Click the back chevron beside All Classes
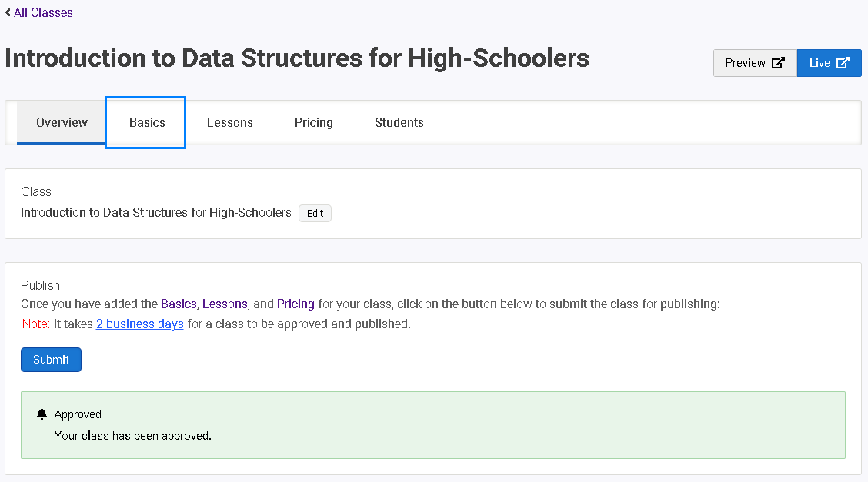The width and height of the screenshot is (868, 482). [8, 12]
